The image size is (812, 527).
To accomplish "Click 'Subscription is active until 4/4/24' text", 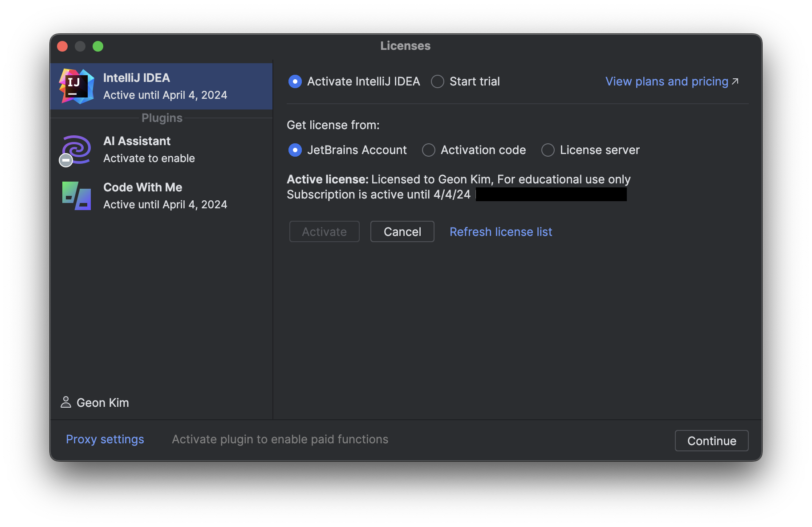I will 379,195.
